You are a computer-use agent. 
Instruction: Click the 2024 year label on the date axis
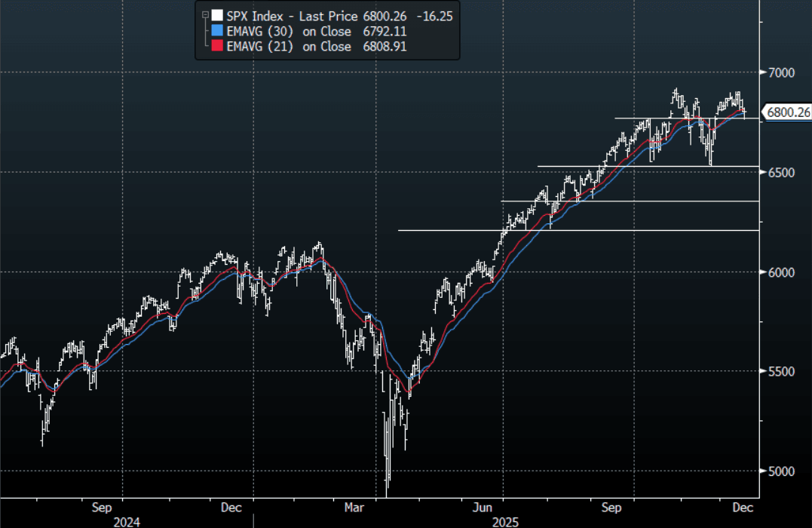point(125,521)
